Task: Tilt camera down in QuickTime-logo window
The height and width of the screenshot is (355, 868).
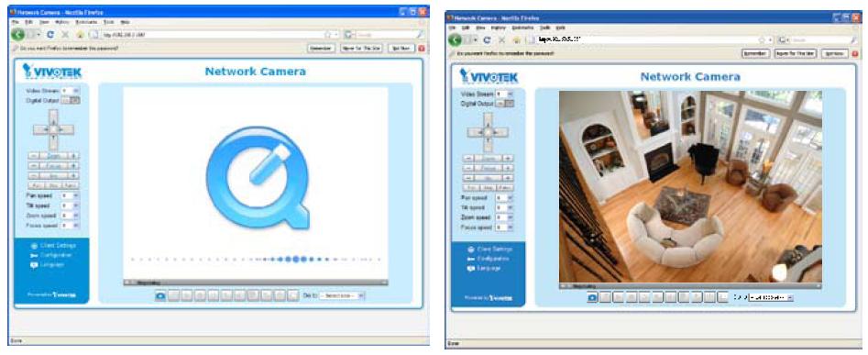Action: 53,142
